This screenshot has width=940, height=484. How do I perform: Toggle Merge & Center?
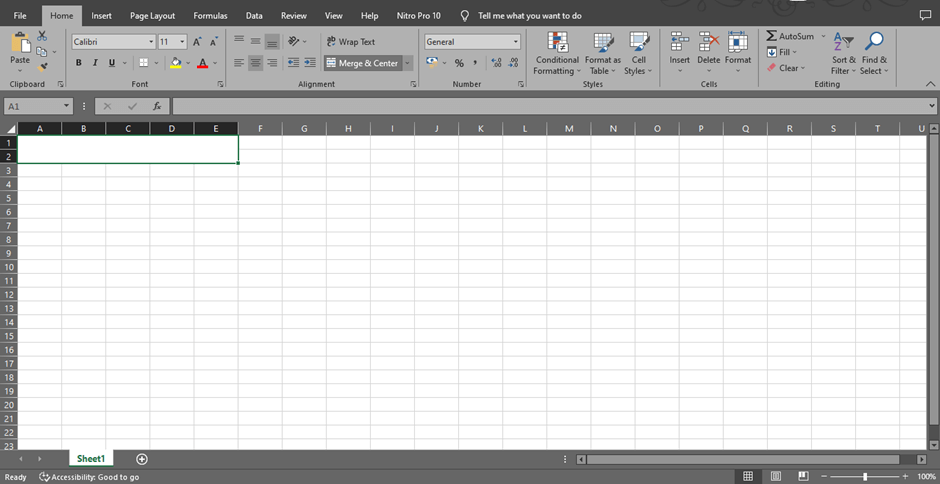pyautogui.click(x=363, y=63)
